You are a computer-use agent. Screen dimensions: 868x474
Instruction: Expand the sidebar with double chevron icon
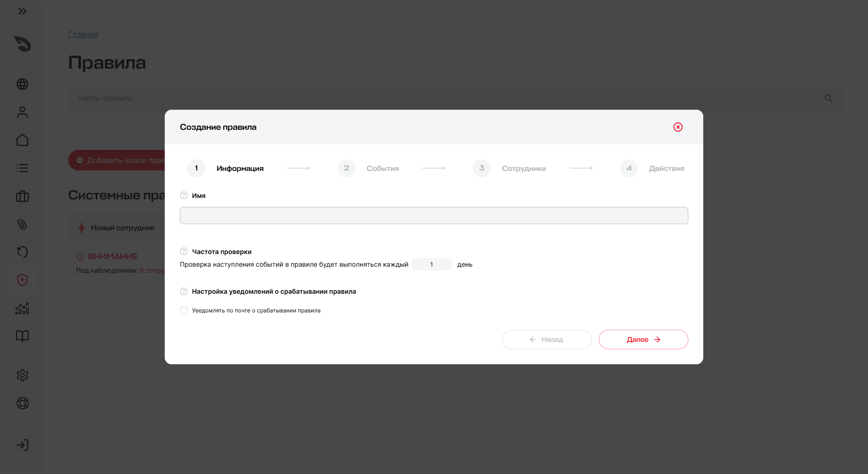22,11
